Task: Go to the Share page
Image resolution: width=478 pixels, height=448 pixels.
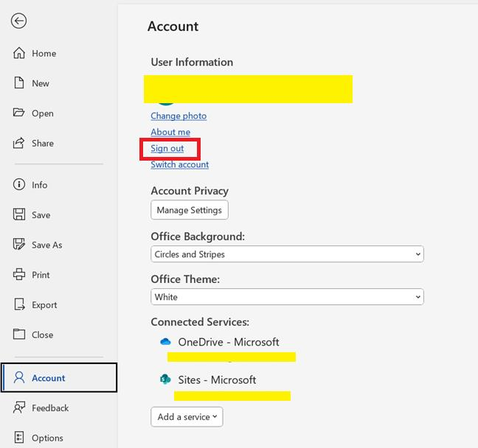Action: click(43, 143)
